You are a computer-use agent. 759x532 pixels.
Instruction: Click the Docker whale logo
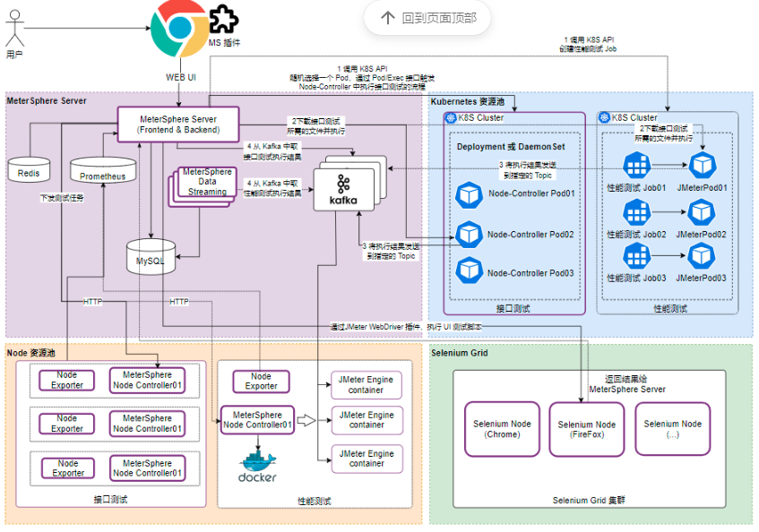tap(257, 460)
